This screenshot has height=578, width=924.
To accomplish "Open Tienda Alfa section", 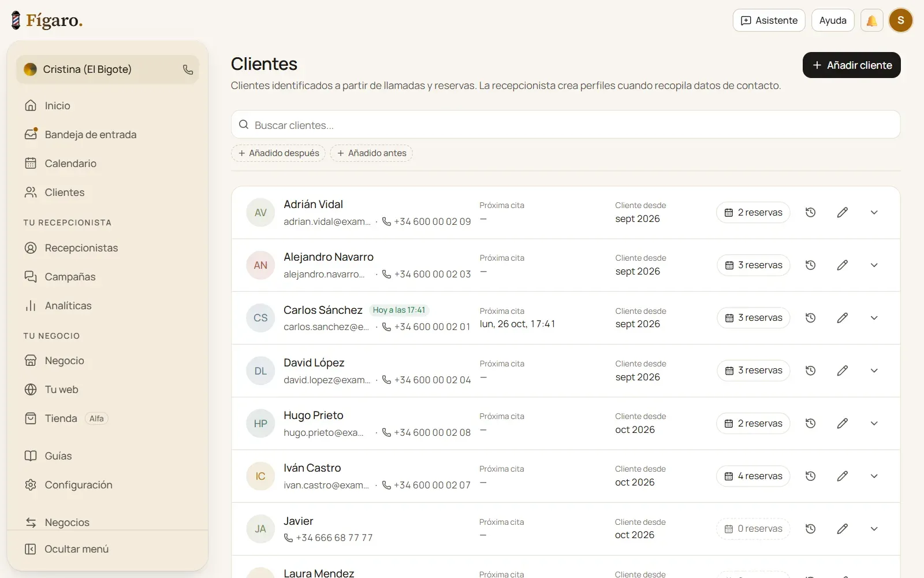I will pyautogui.click(x=107, y=418).
